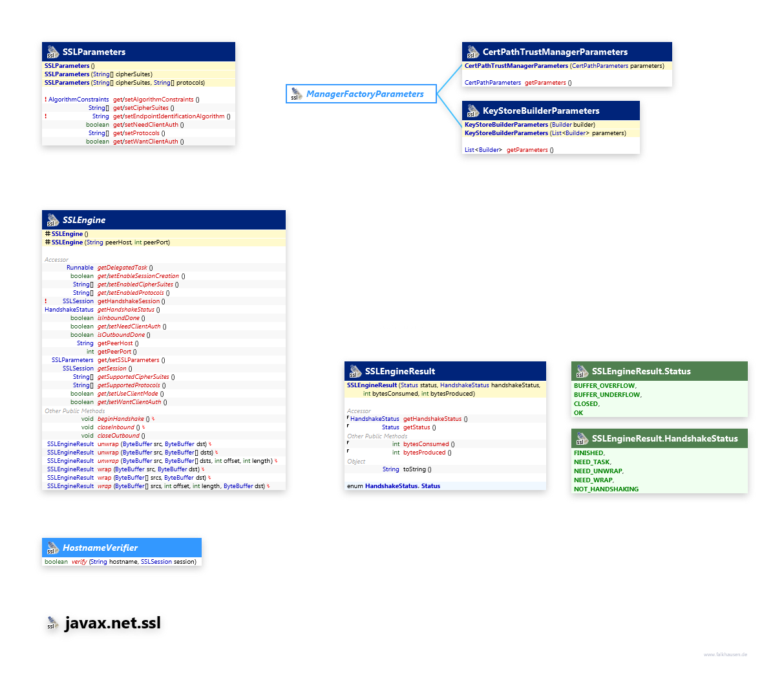Click the SSLParameters three-argument constructor
784x684 pixels.
(125, 83)
